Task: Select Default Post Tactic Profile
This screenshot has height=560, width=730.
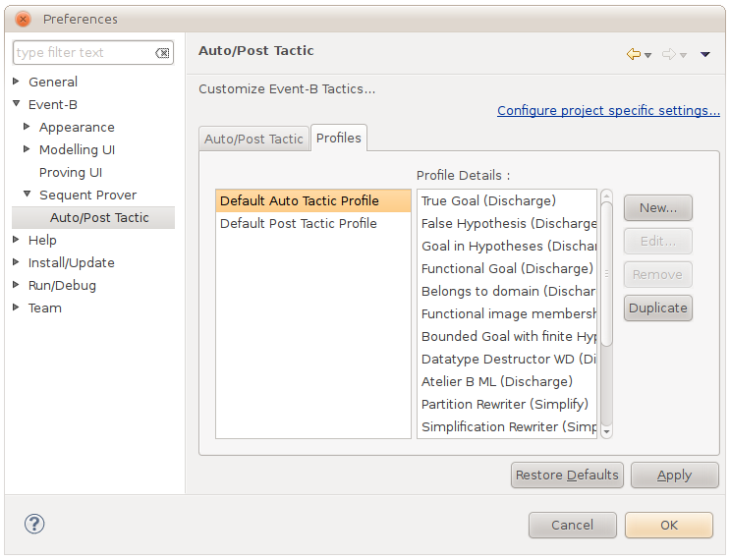Action: (x=299, y=223)
